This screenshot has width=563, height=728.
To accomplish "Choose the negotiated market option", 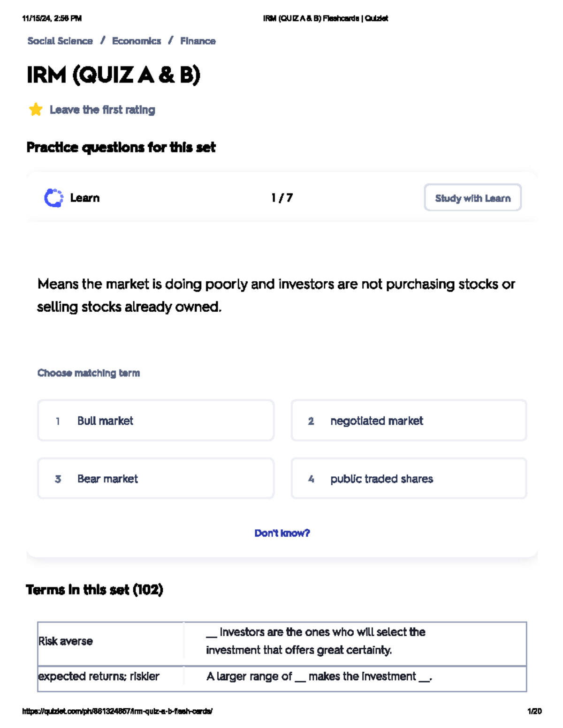I will (409, 420).
